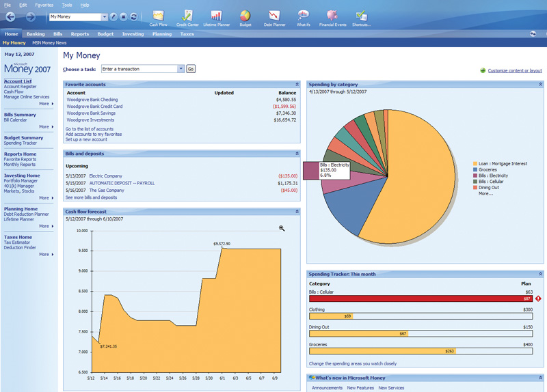Screen dimensions: 547x392
Task: Open Woodgrove Bank Credit Card account
Action: (94, 107)
